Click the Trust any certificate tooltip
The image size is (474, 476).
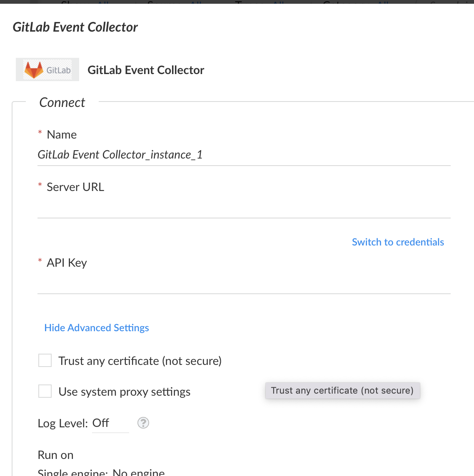tap(342, 390)
